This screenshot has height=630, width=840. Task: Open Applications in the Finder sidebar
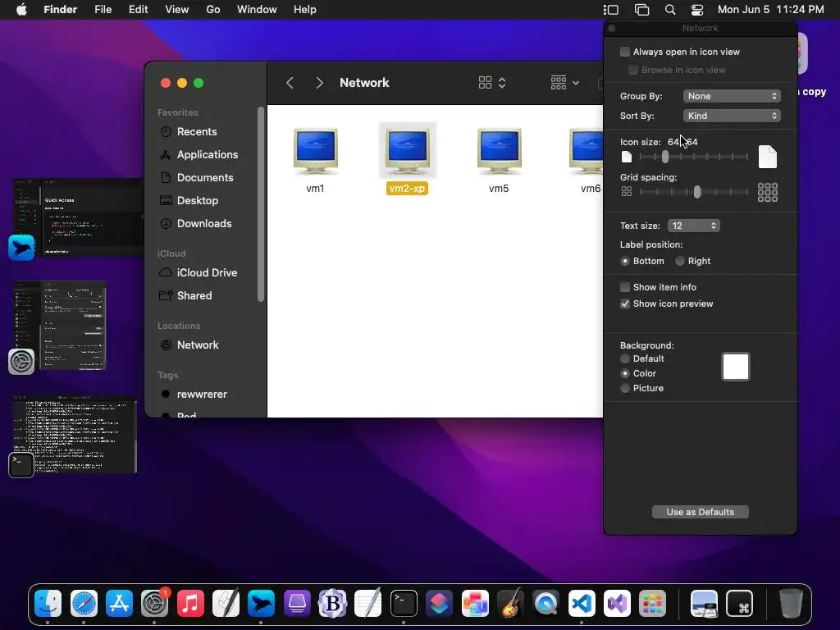[208, 155]
